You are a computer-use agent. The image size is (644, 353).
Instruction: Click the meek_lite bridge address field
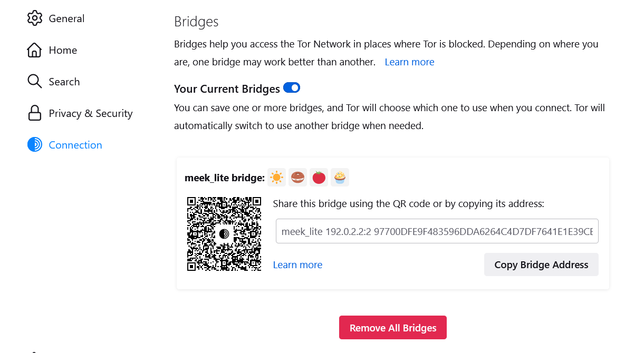[437, 231]
